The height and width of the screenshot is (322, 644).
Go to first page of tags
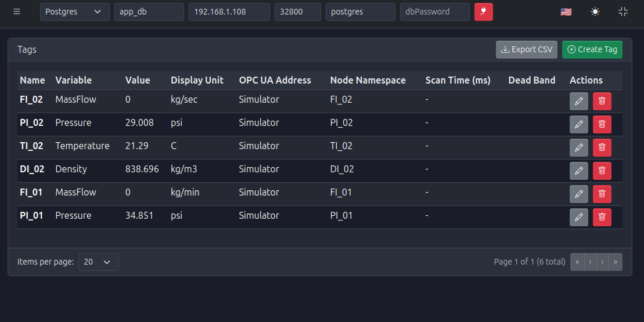pyautogui.click(x=577, y=262)
